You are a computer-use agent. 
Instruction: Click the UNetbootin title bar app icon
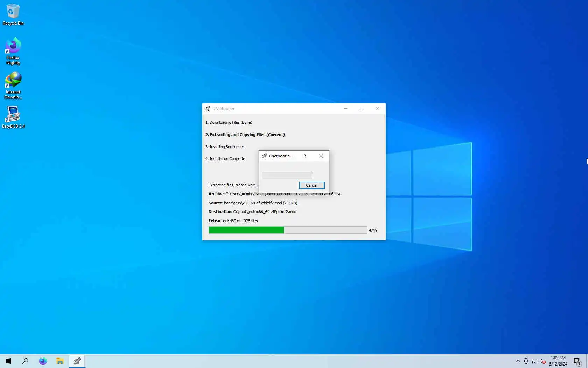[208, 109]
